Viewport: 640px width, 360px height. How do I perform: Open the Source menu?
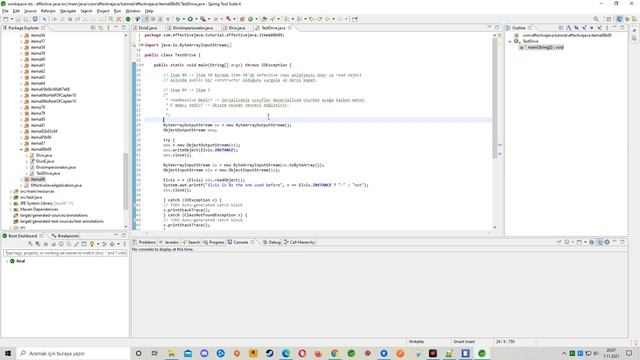pos(30,11)
